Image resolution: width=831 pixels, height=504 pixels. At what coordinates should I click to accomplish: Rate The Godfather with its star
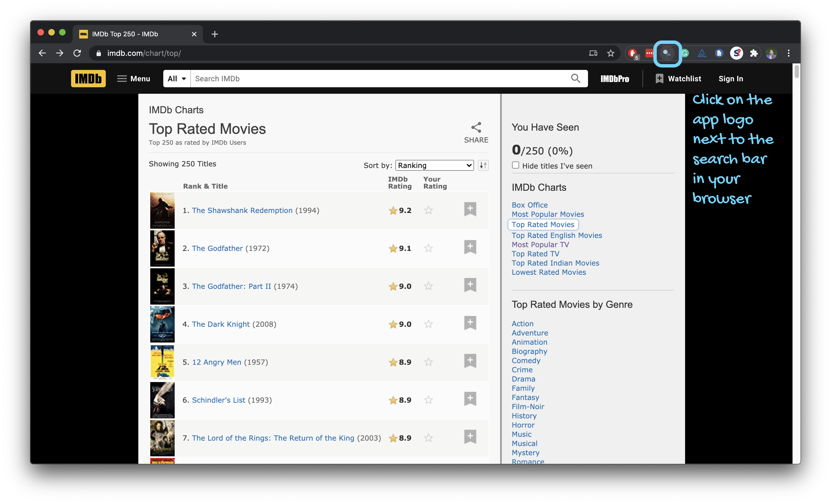[428, 248]
